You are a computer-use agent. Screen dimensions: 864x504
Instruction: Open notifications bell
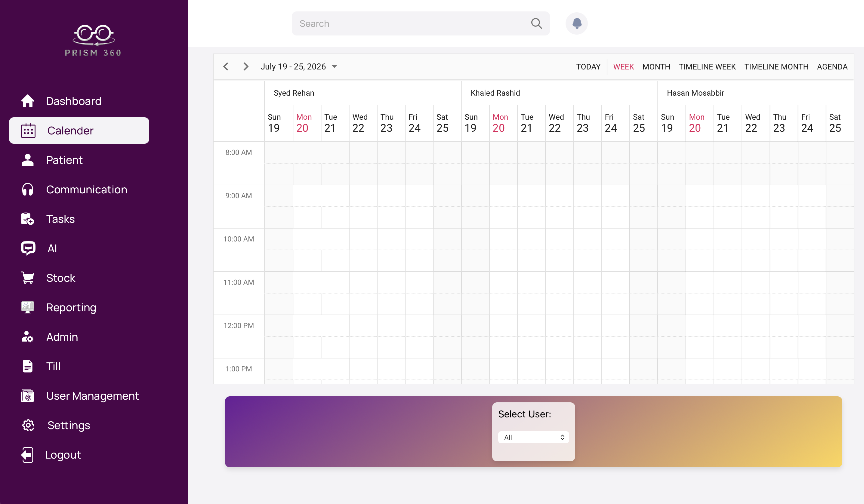pyautogui.click(x=577, y=24)
